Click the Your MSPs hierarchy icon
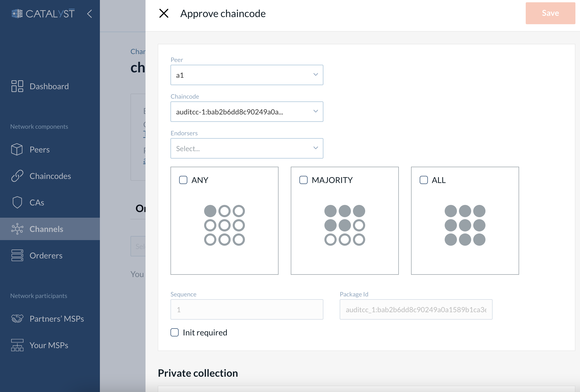Viewport: 580px width, 392px height. click(x=17, y=345)
